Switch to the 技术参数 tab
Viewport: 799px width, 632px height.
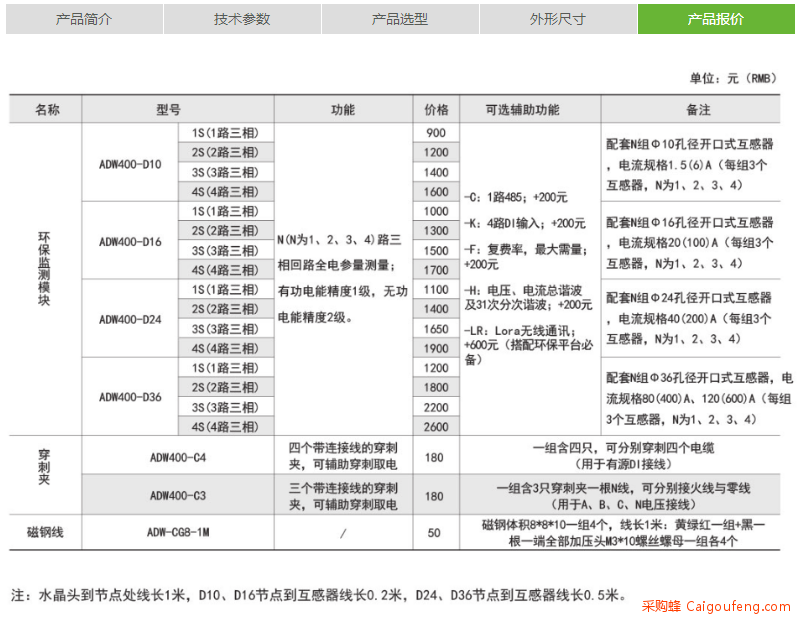click(242, 19)
